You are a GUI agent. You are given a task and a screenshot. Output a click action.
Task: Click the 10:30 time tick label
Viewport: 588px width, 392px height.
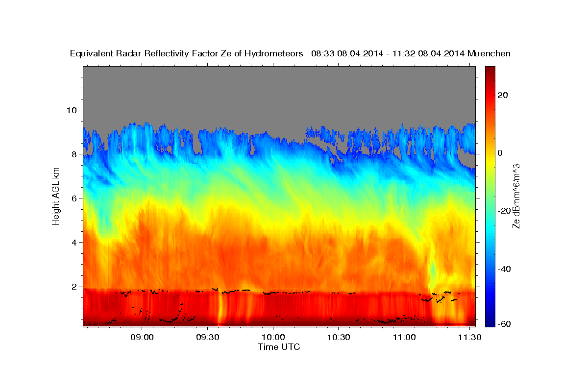click(339, 338)
